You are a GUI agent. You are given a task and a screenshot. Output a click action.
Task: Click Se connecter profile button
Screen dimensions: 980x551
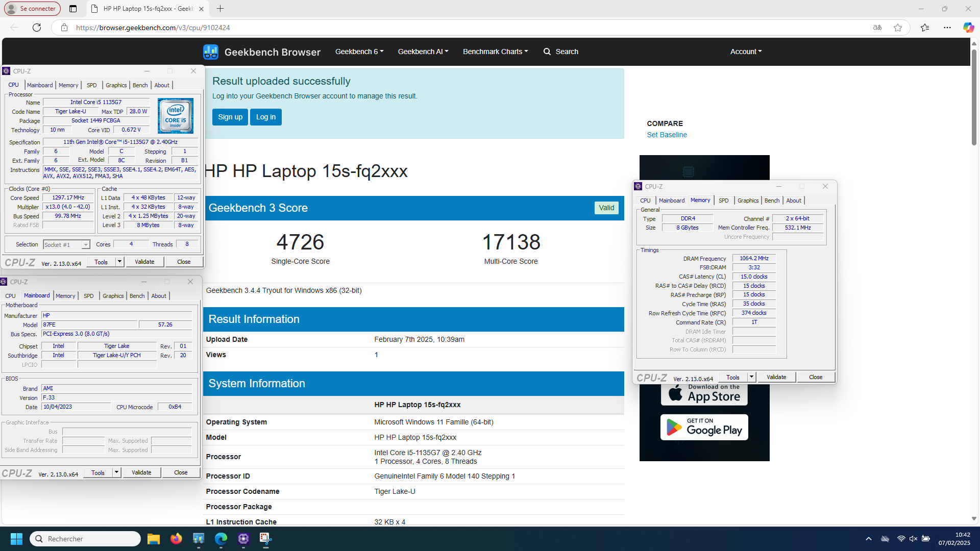(32, 9)
